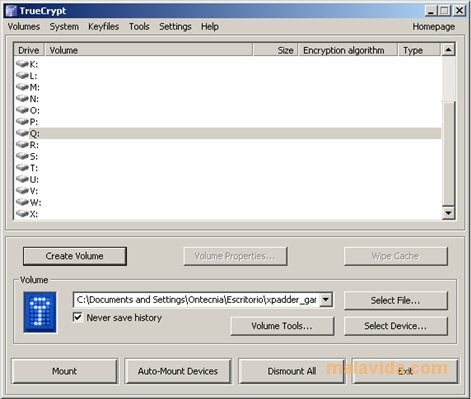This screenshot has height=399, width=471.
Task: Open the Tools menu
Action: point(139,27)
